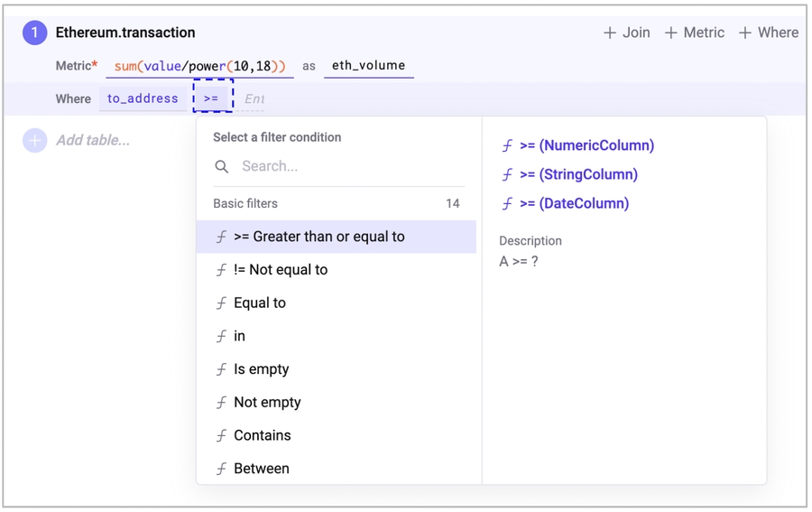Click the function icon beside 'Equal to'
The image size is (812, 512).
point(221,303)
